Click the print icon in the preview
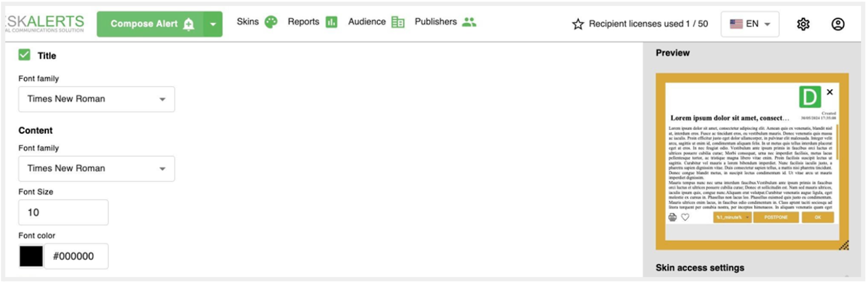The height and width of the screenshot is (282, 868). [673, 217]
